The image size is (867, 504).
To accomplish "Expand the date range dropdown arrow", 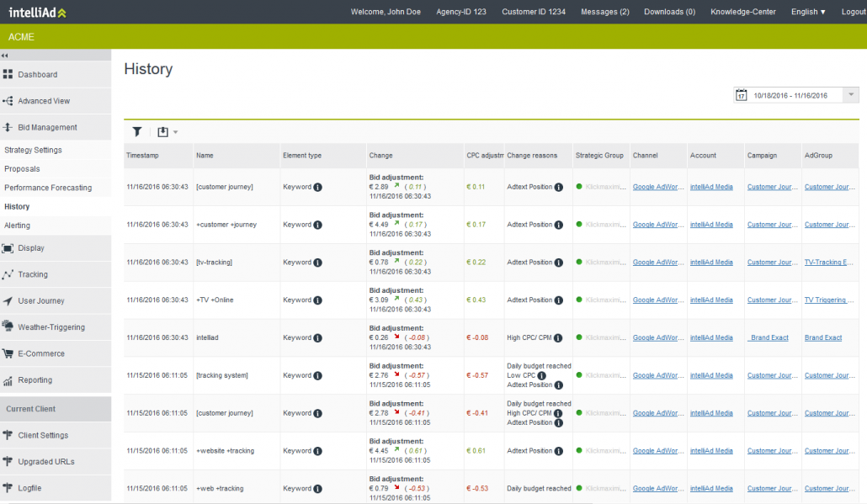I will click(852, 95).
